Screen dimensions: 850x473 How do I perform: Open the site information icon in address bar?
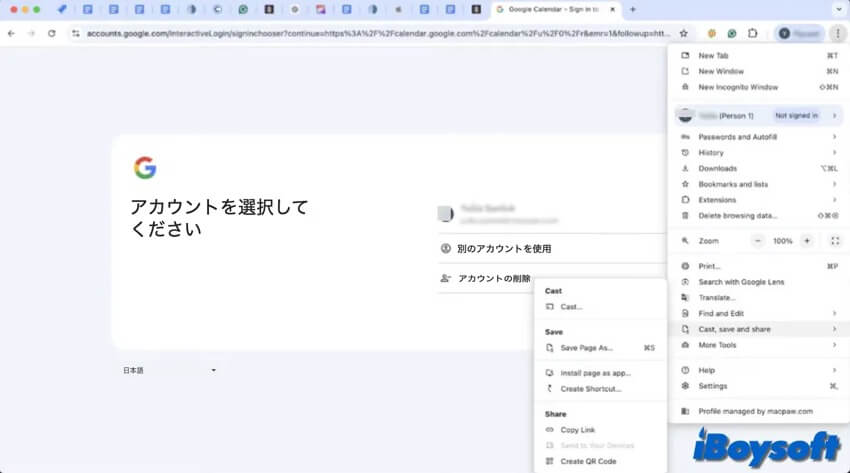pos(76,34)
